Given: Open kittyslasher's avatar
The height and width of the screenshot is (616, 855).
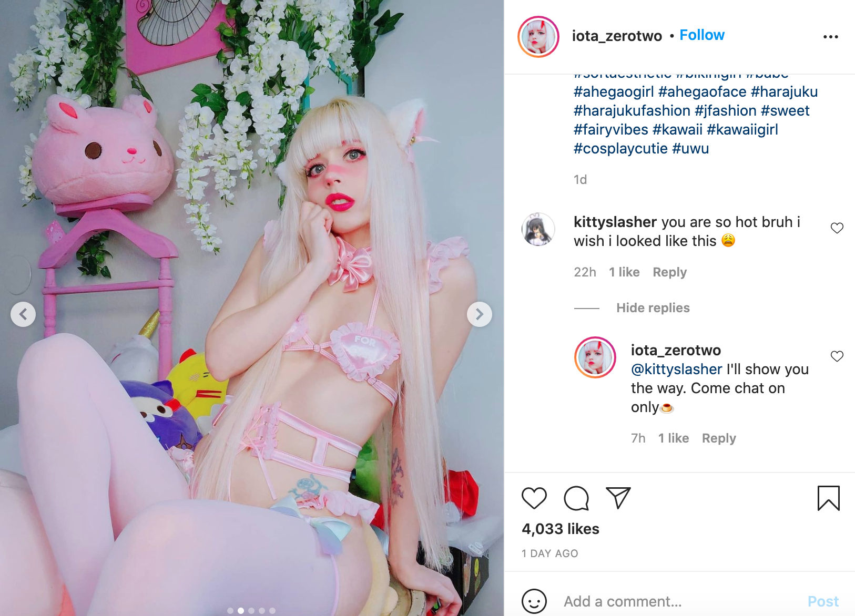Looking at the screenshot, I should [538, 229].
